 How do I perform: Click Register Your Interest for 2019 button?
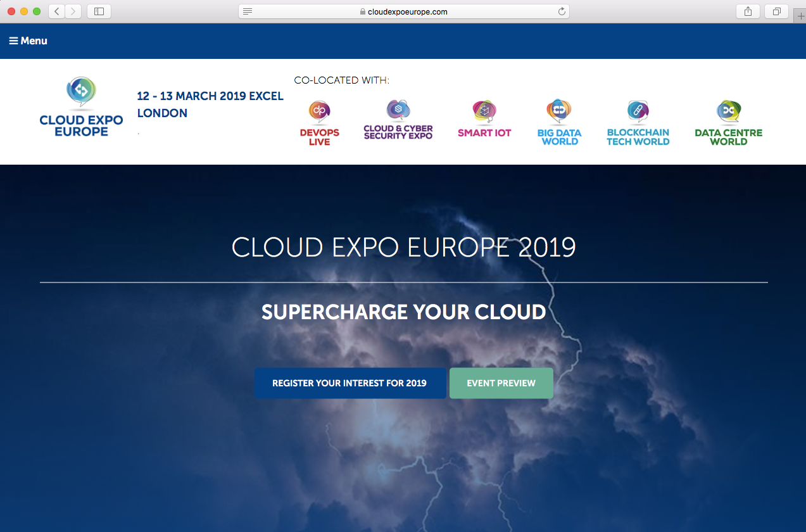point(350,383)
